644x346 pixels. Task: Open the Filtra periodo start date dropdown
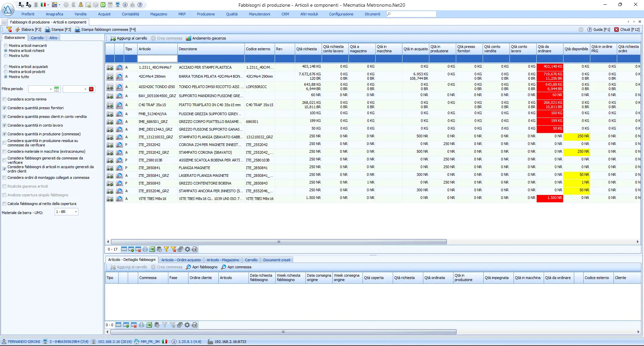pos(51,89)
